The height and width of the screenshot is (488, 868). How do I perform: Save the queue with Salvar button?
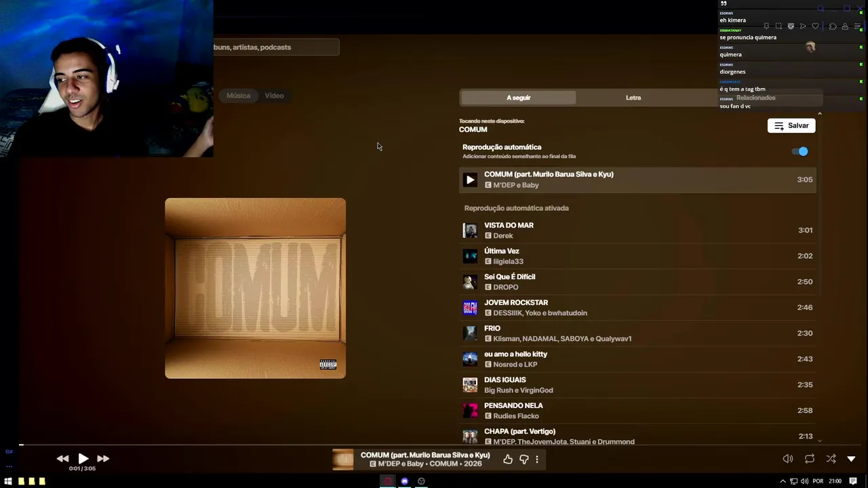791,125
